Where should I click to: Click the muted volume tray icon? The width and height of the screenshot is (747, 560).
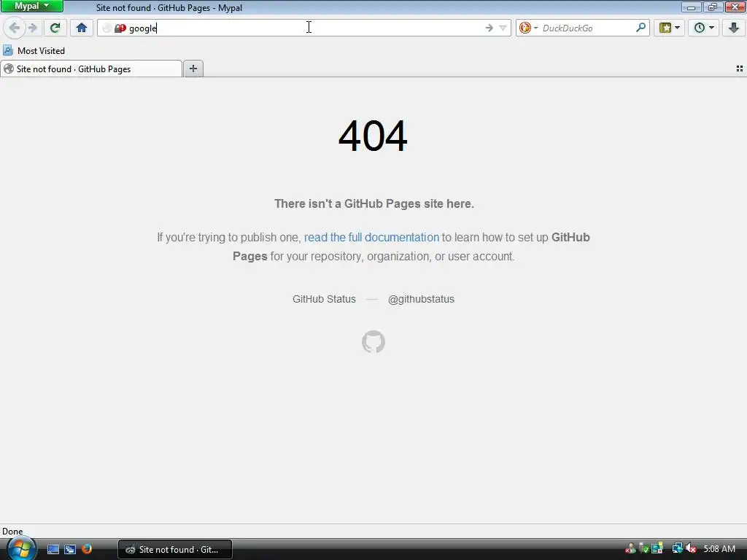click(692, 548)
